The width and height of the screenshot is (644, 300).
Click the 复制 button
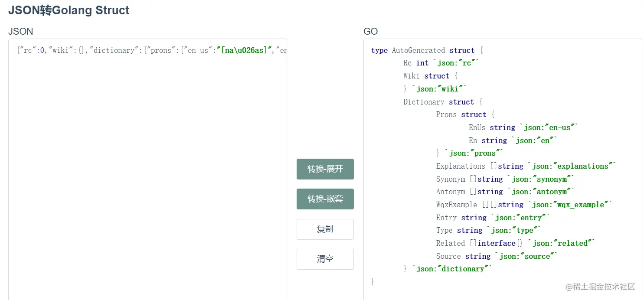pos(325,229)
